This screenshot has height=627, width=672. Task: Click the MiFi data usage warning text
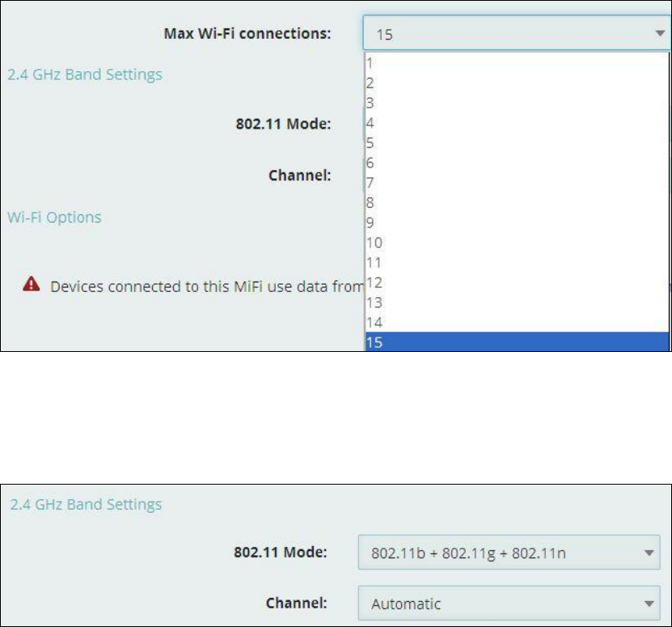(207, 286)
